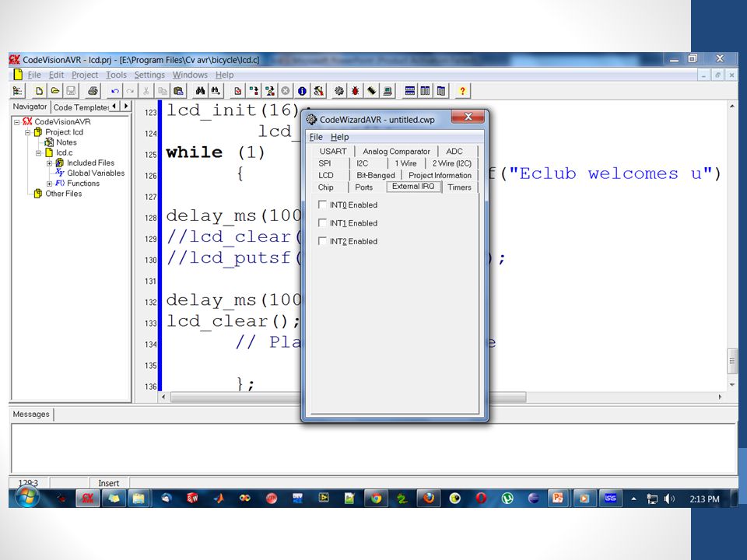Expand the Included Files node

coord(49,163)
